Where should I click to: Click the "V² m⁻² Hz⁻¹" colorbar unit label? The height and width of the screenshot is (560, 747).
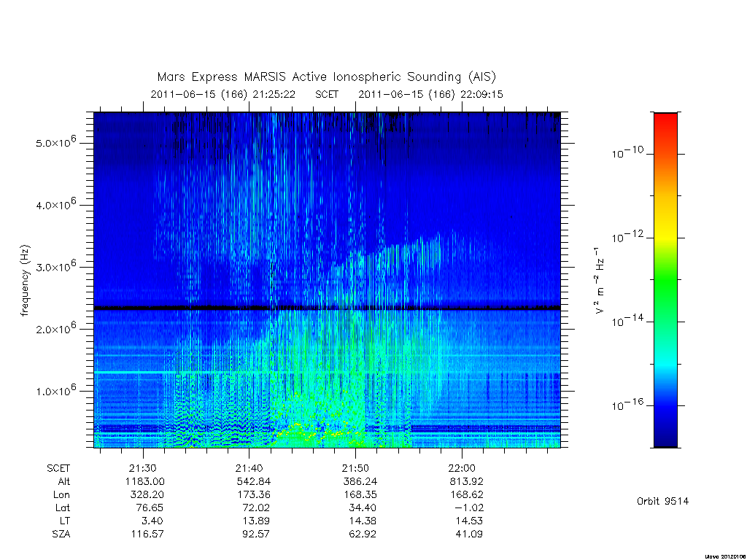[x=600, y=281]
